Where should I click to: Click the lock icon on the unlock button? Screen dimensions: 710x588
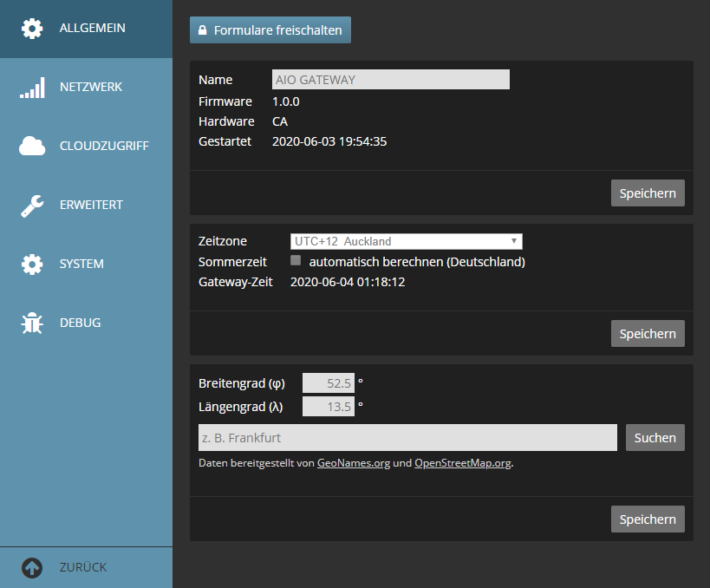pos(203,30)
